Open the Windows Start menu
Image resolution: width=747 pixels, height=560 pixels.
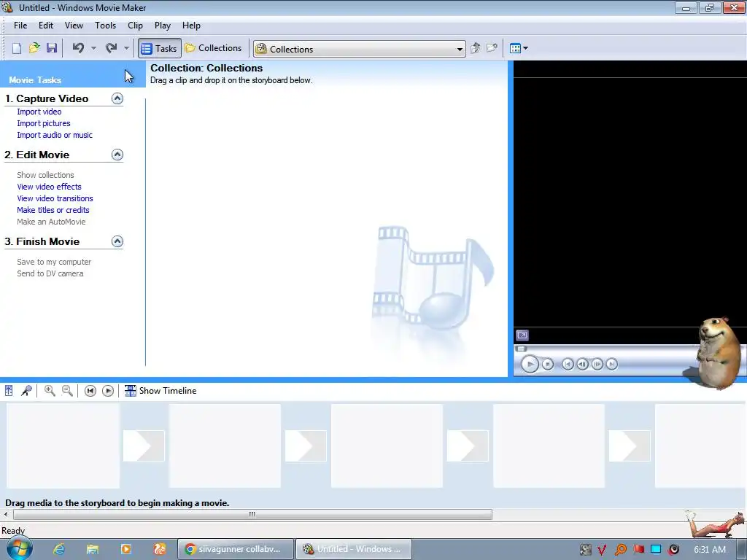[19, 549]
